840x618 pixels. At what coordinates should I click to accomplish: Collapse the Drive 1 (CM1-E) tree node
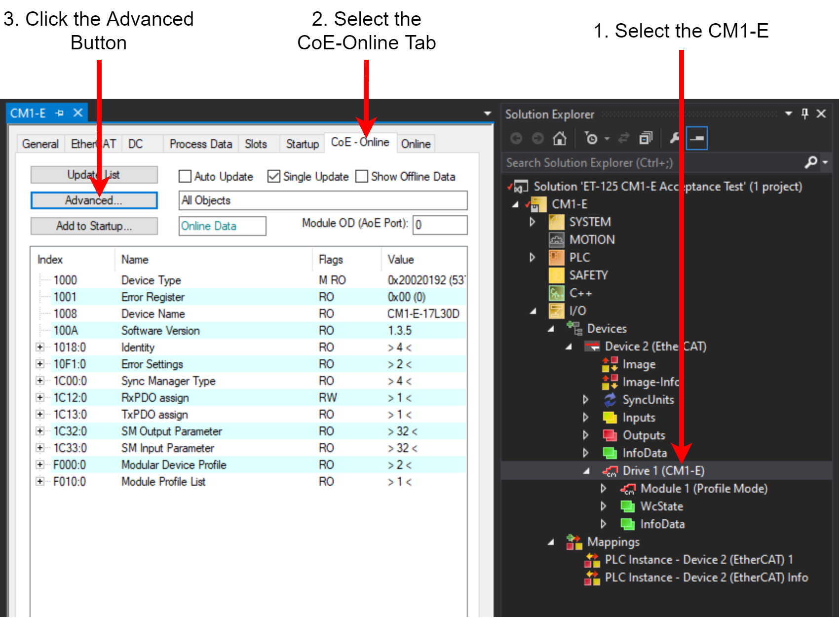coord(586,471)
